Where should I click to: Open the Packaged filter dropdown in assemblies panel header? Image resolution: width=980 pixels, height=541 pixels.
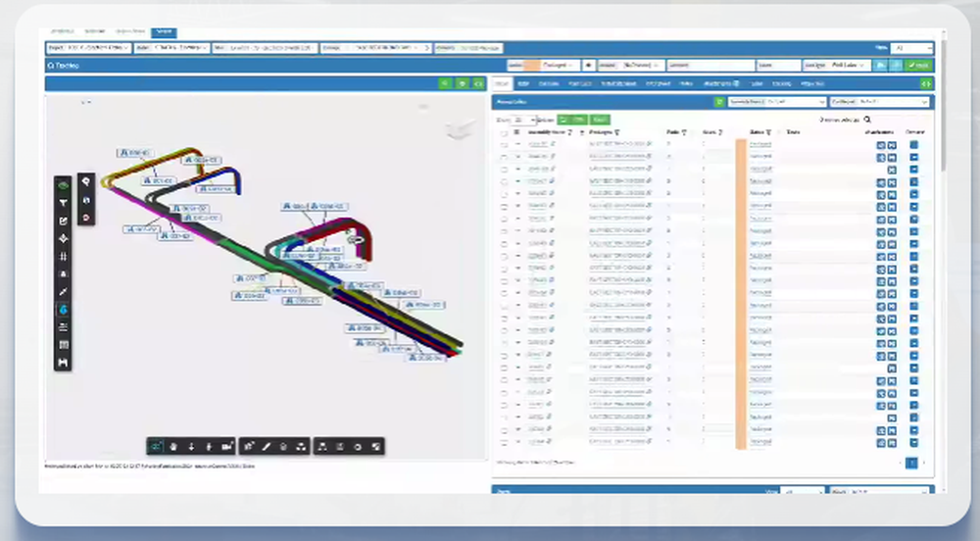[880, 102]
